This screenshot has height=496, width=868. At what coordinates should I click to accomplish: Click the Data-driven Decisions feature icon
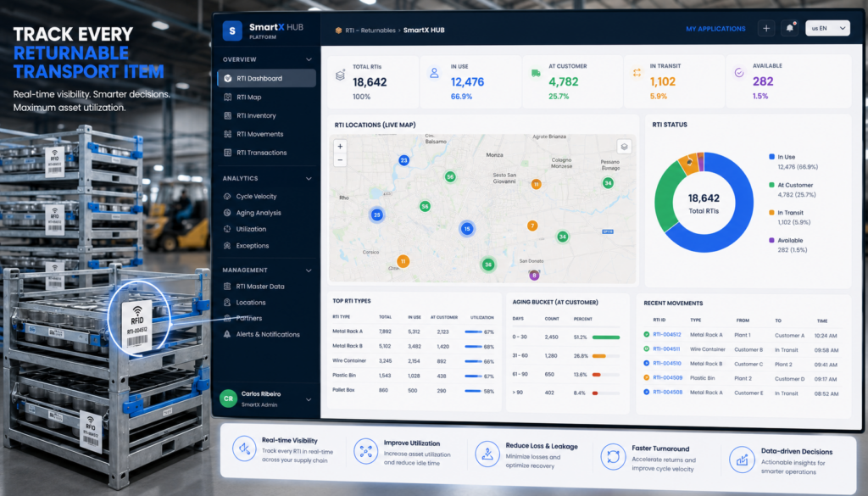click(741, 460)
